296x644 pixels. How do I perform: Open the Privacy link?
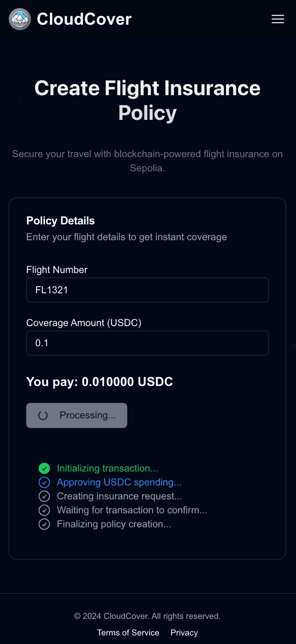click(184, 633)
